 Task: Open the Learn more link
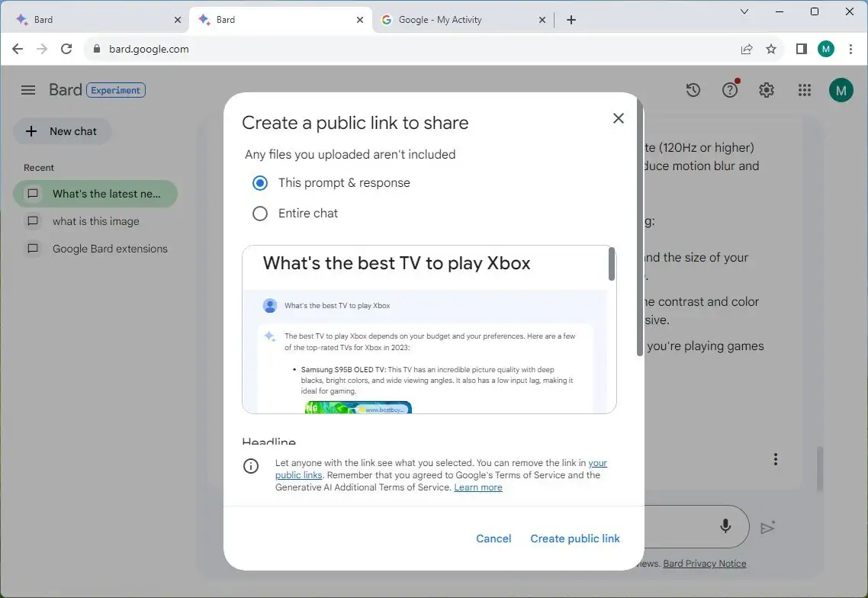click(x=477, y=487)
